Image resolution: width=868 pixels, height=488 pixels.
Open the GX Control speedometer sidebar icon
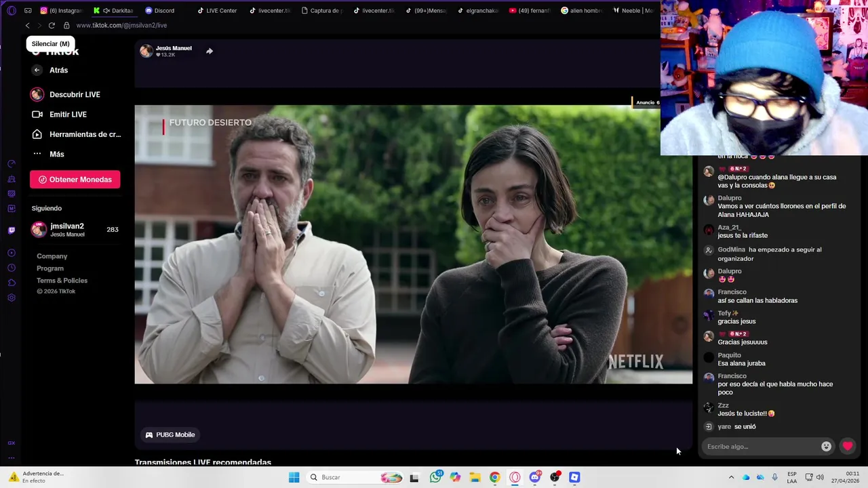12,164
